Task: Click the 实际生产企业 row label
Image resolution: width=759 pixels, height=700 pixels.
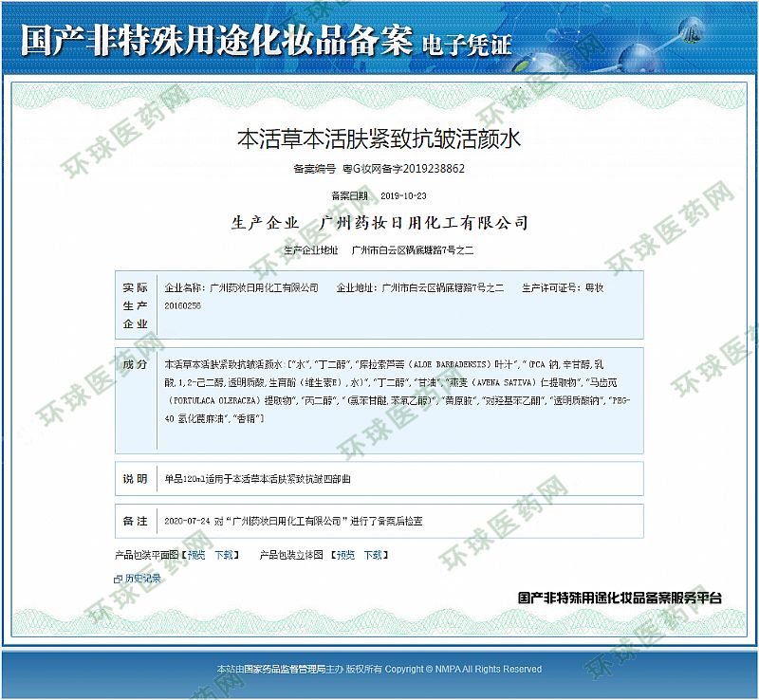Action: (135, 305)
